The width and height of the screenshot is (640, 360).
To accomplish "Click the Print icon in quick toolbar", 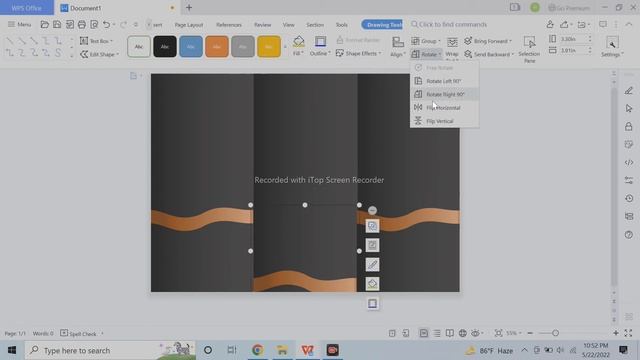I will pyautogui.click(x=82, y=24).
